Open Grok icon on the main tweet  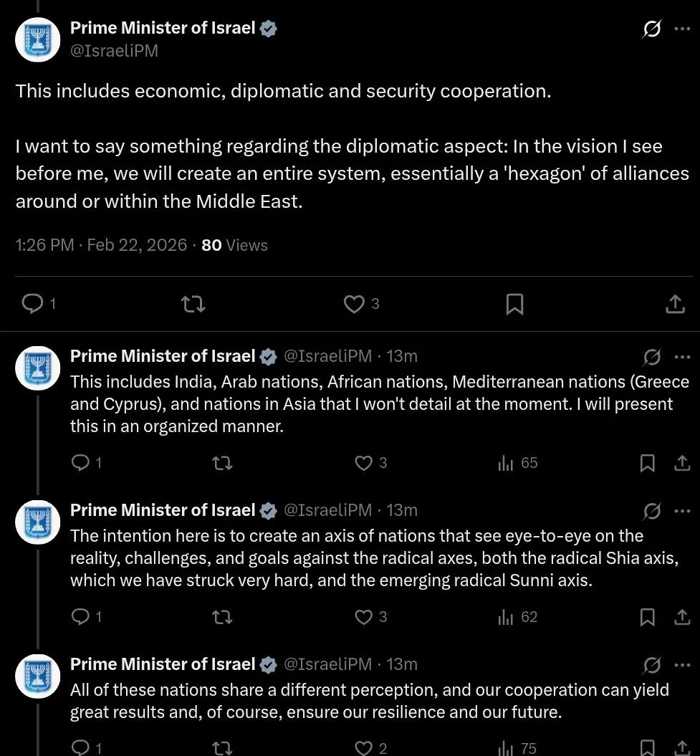tap(651, 29)
